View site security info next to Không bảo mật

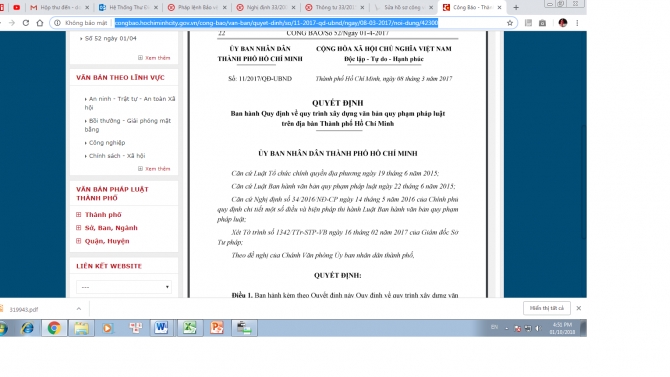click(57, 23)
